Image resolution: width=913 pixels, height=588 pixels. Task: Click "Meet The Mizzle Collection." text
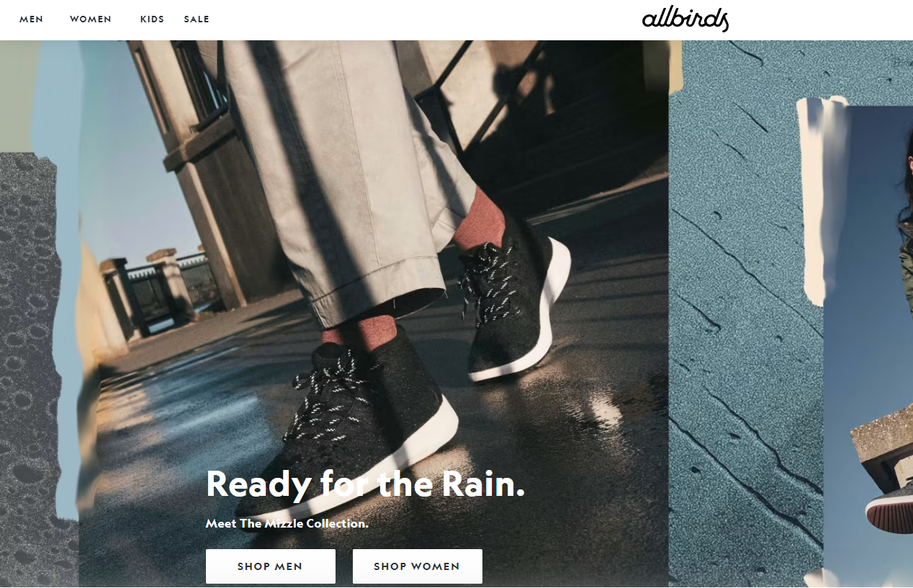click(x=287, y=524)
